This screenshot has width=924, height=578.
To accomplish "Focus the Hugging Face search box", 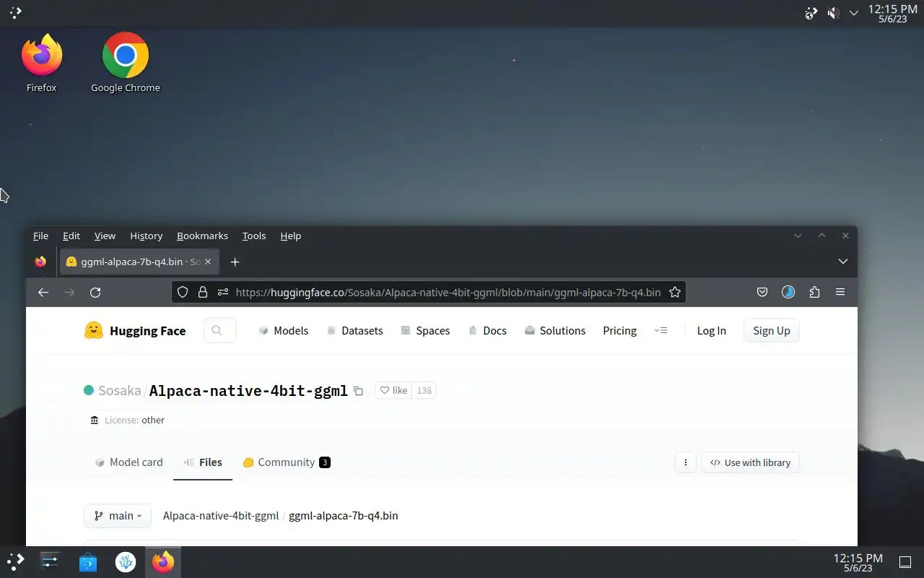I will pos(220,331).
